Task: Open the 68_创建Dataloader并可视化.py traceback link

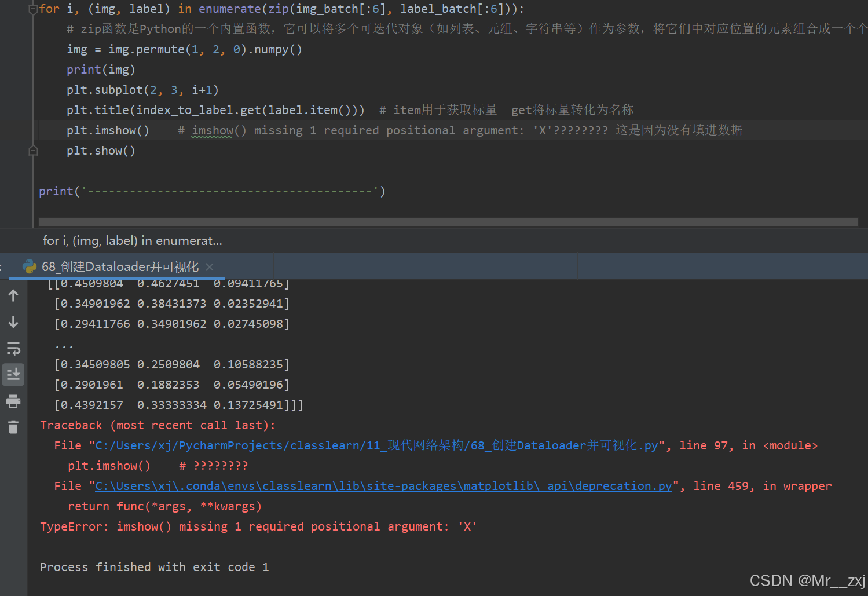Action: 376,445
